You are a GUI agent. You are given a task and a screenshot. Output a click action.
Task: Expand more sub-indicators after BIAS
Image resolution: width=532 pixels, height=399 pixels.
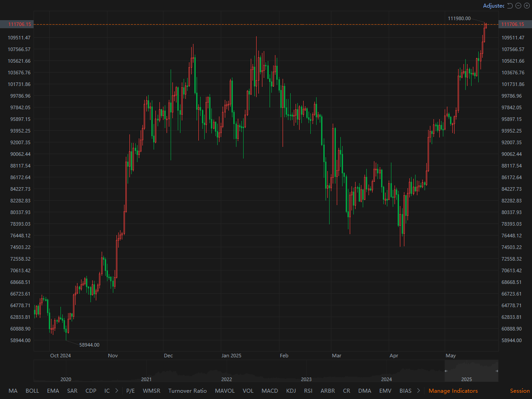418,390
